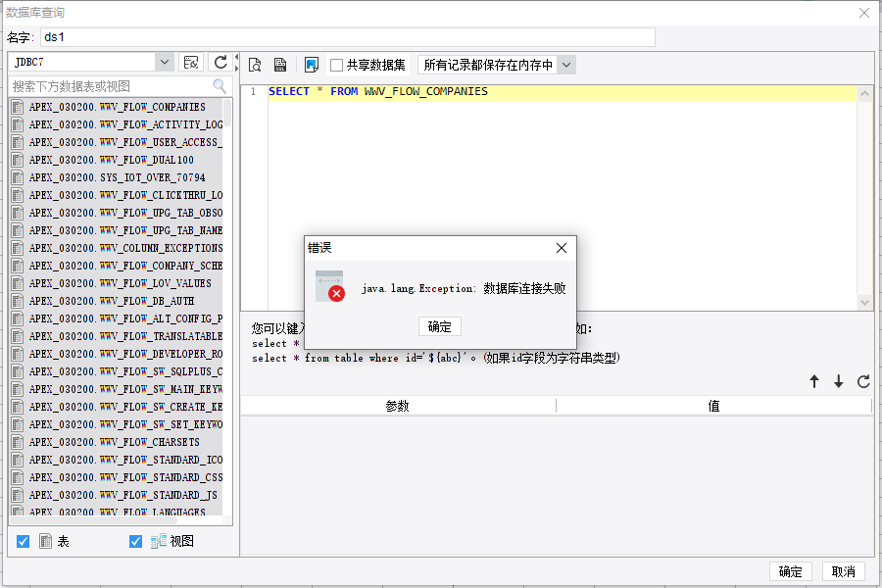Select APEX_030200.WWV_FLOW_LOV_VALUES table
882x588 pixels.
116,283
